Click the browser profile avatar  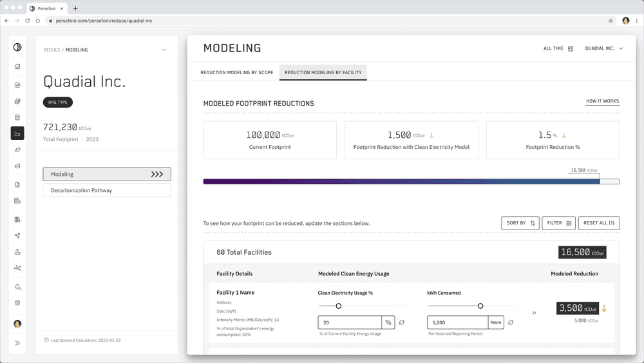[625, 21]
